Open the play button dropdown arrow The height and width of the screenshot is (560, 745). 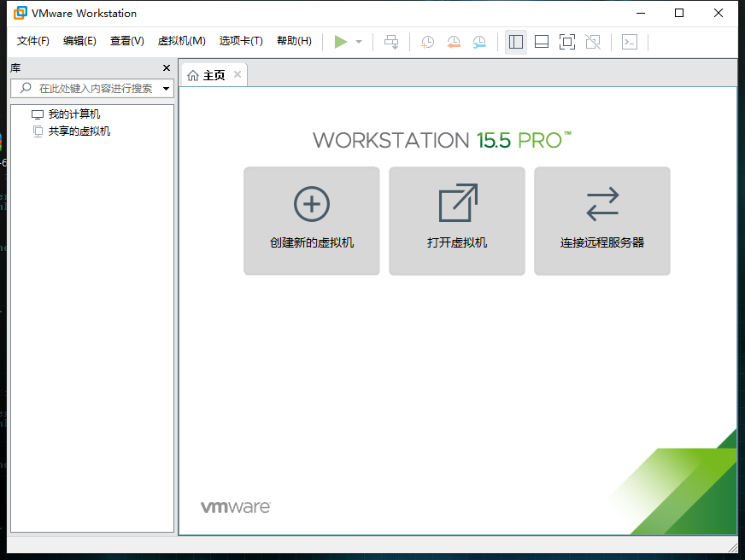pos(357,41)
